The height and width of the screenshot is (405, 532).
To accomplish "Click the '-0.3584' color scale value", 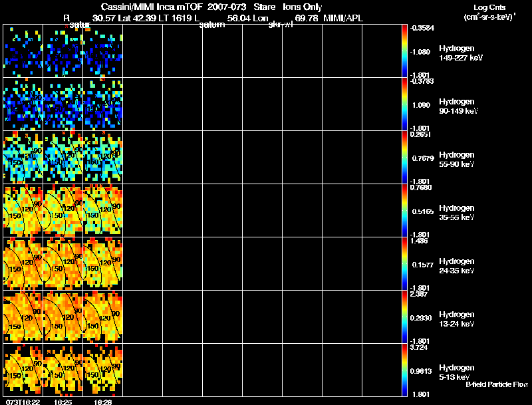I will [x=422, y=28].
